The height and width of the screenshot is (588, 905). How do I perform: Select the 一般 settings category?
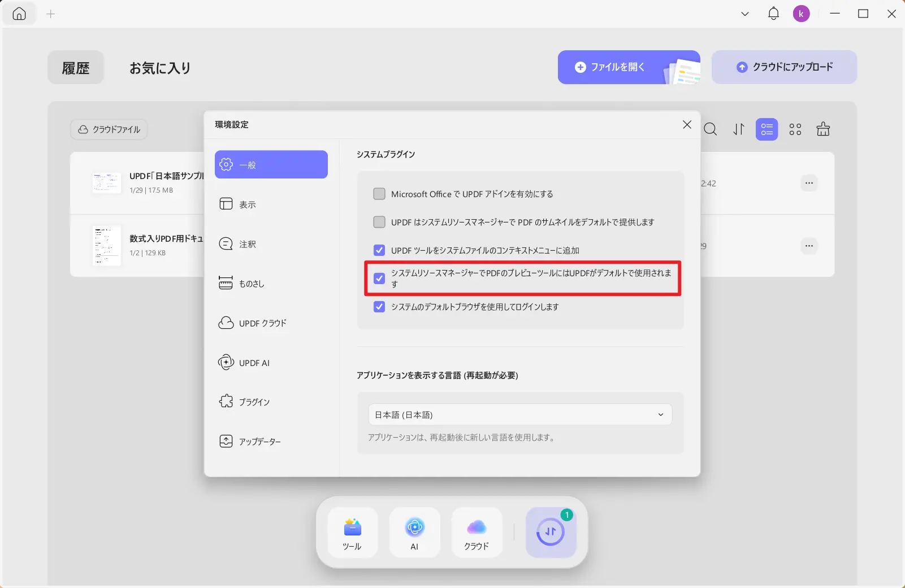pos(271,164)
